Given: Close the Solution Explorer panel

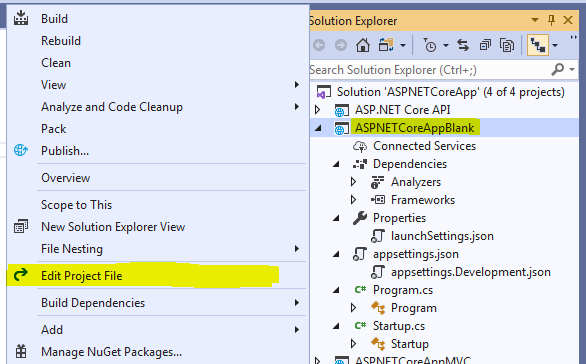Looking at the screenshot, I should coord(568,20).
